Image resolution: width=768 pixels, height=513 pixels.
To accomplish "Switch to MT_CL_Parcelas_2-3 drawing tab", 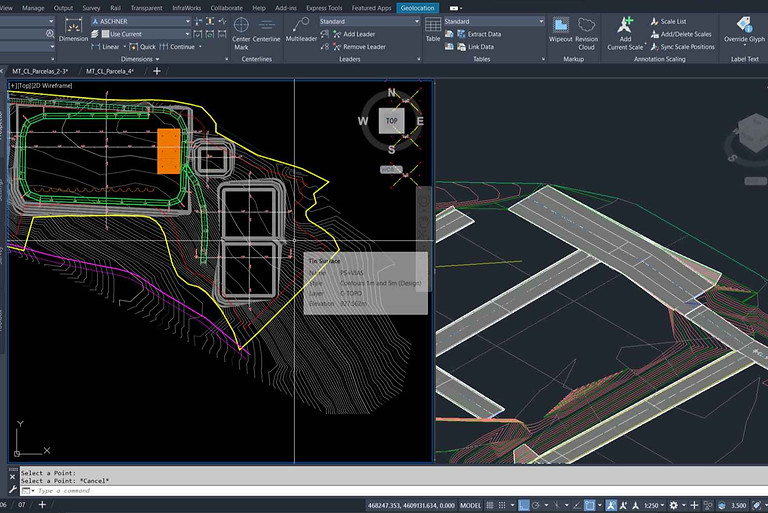I will pyautogui.click(x=40, y=71).
